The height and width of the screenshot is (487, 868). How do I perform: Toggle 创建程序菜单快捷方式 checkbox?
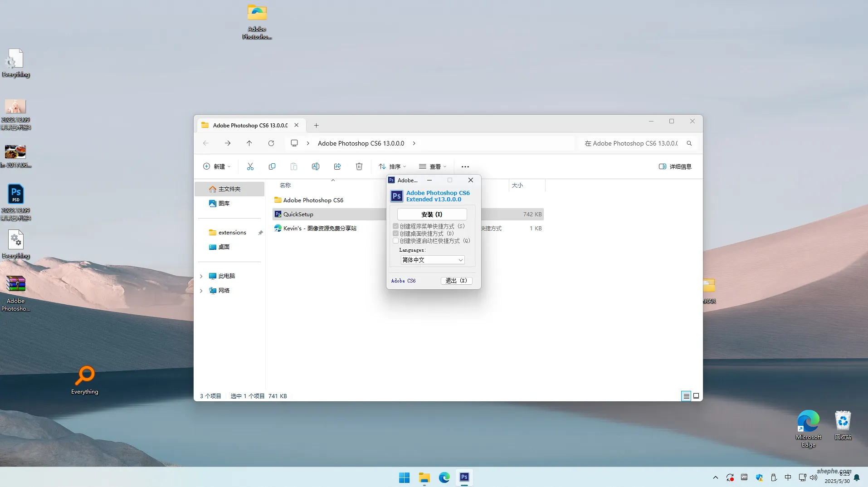pos(396,226)
